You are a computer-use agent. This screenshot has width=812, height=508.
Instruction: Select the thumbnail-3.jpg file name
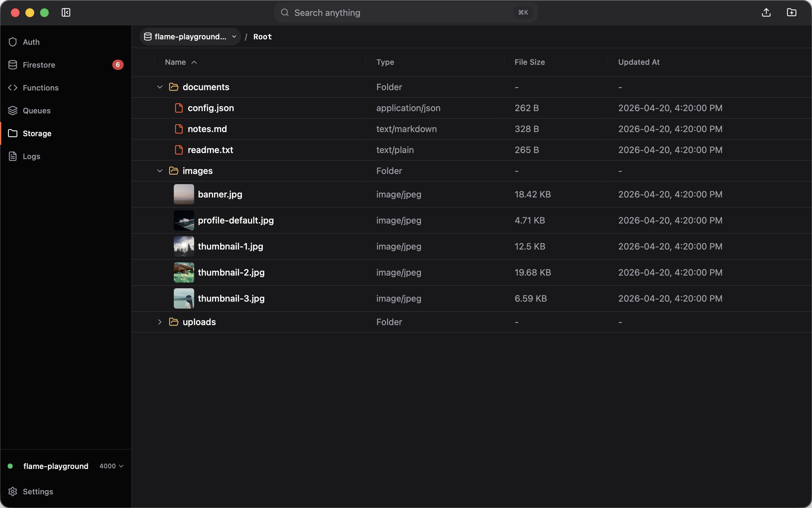pyautogui.click(x=231, y=298)
